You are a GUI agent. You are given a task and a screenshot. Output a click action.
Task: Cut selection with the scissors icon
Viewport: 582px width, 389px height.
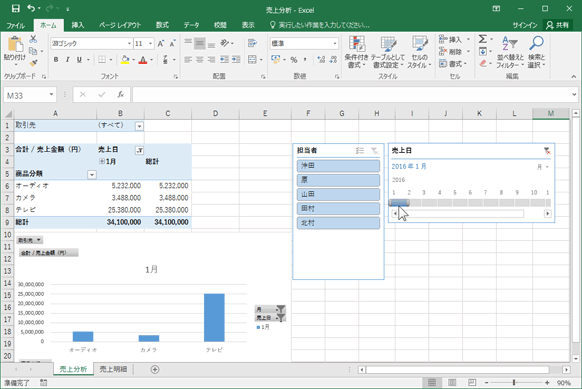33,39
